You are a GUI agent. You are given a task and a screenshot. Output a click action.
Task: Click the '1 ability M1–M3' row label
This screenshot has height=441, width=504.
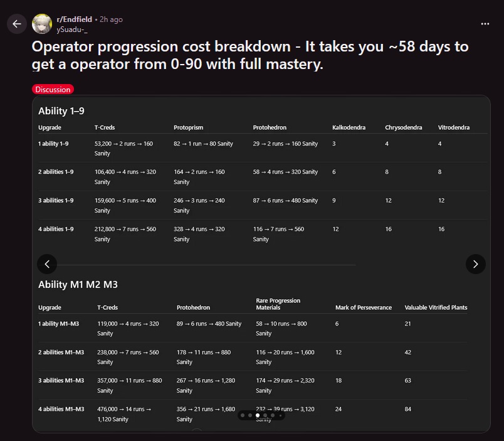pyautogui.click(x=58, y=324)
